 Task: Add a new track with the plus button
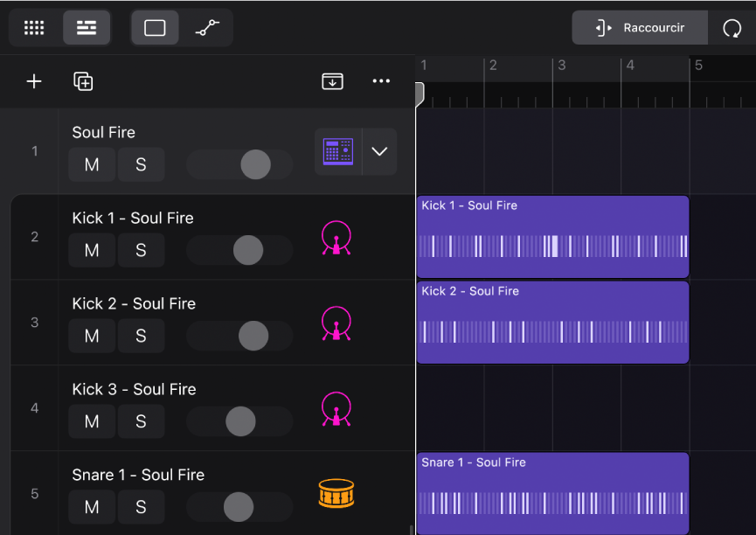(34, 81)
